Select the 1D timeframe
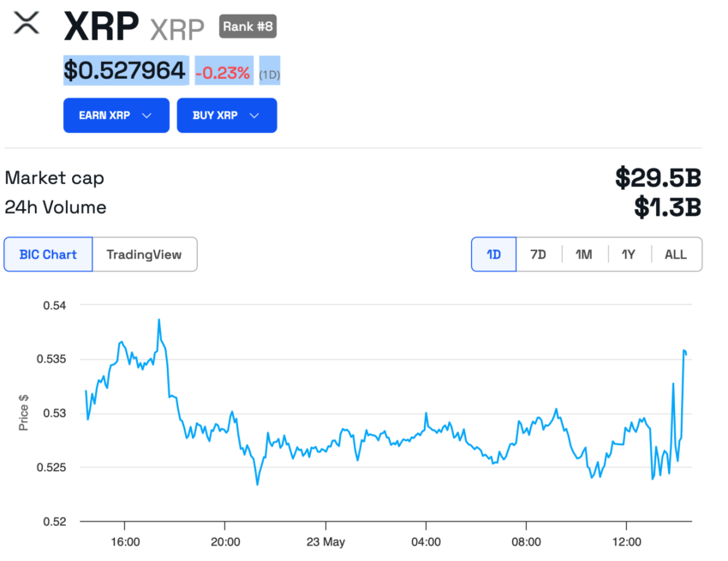The image size is (728, 561). 494,254
